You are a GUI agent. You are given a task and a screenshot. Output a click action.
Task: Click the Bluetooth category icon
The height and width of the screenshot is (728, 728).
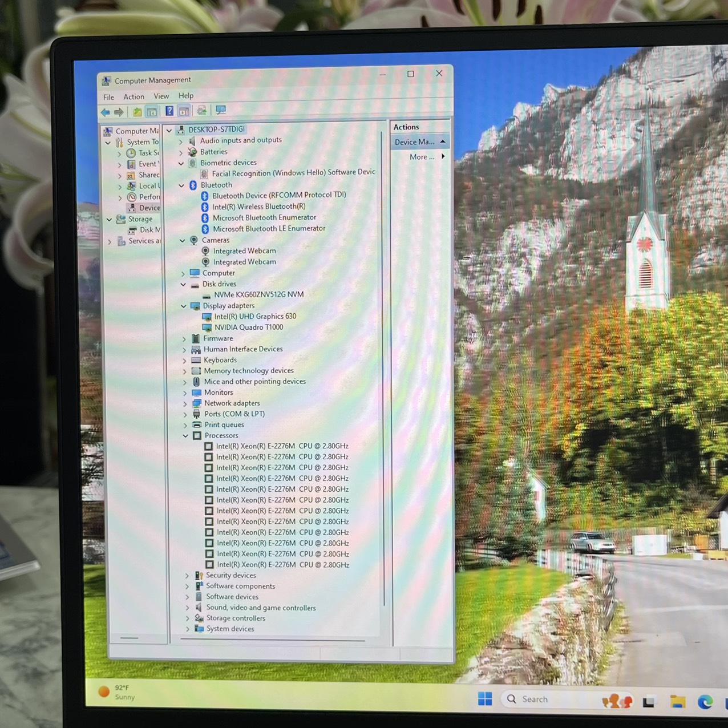(193, 185)
